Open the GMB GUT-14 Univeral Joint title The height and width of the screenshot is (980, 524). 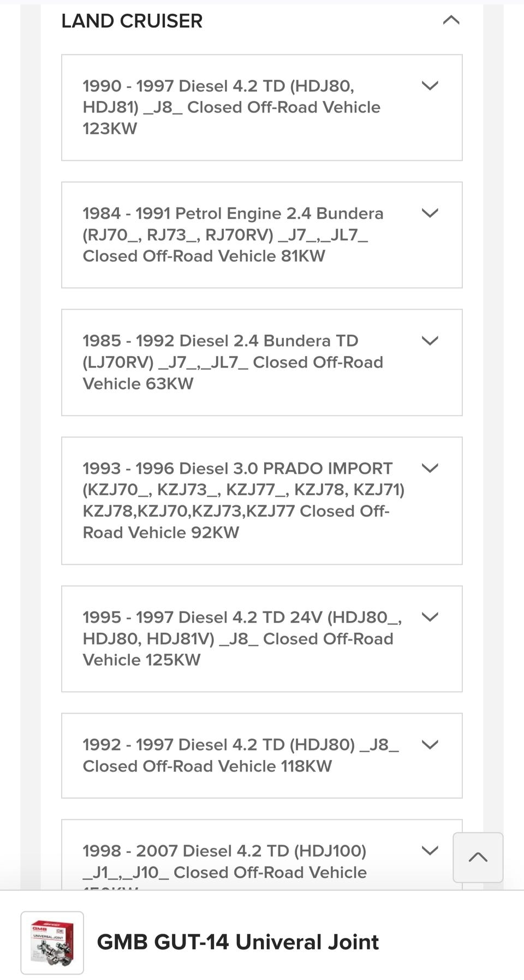point(237,942)
